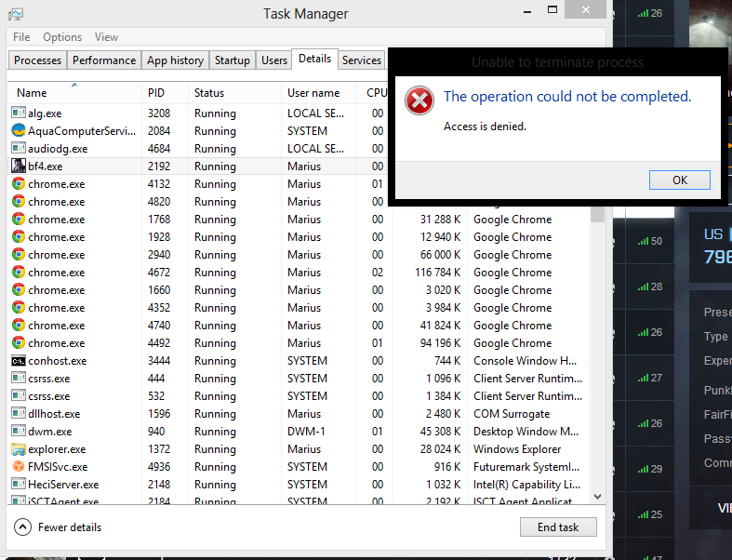
Task: Click Futuremark SystemI... description
Action: point(526,467)
